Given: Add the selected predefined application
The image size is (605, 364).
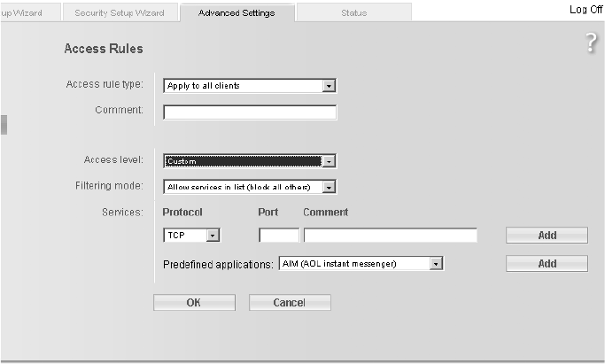Looking at the screenshot, I should 547,264.
